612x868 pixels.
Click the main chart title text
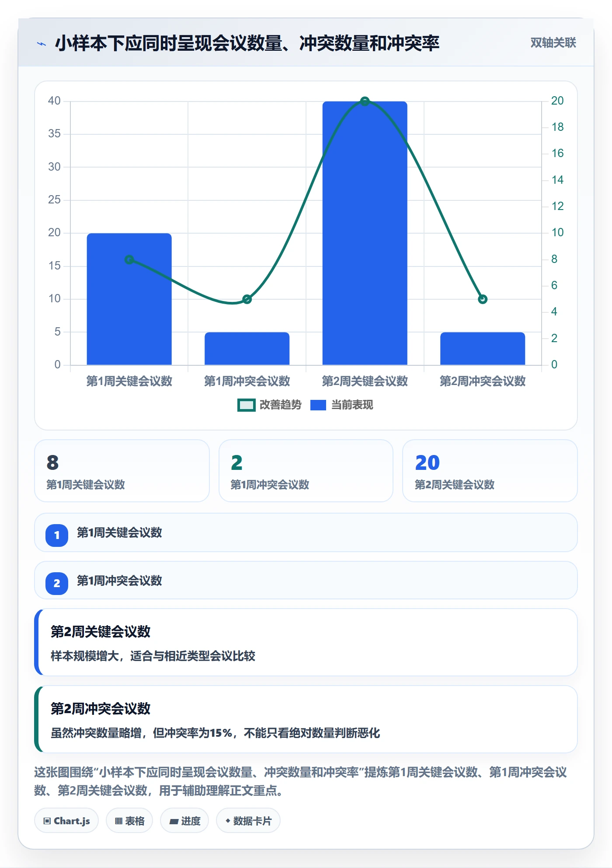click(x=247, y=43)
